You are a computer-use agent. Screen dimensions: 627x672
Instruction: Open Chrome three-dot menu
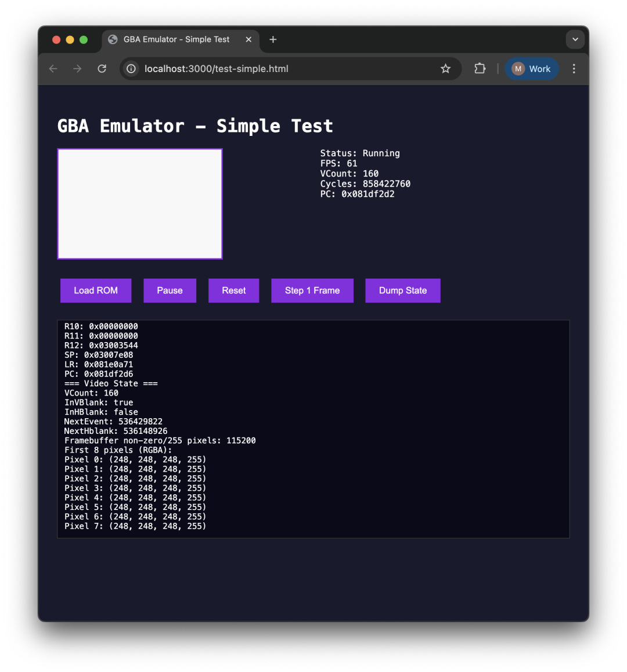coord(574,69)
